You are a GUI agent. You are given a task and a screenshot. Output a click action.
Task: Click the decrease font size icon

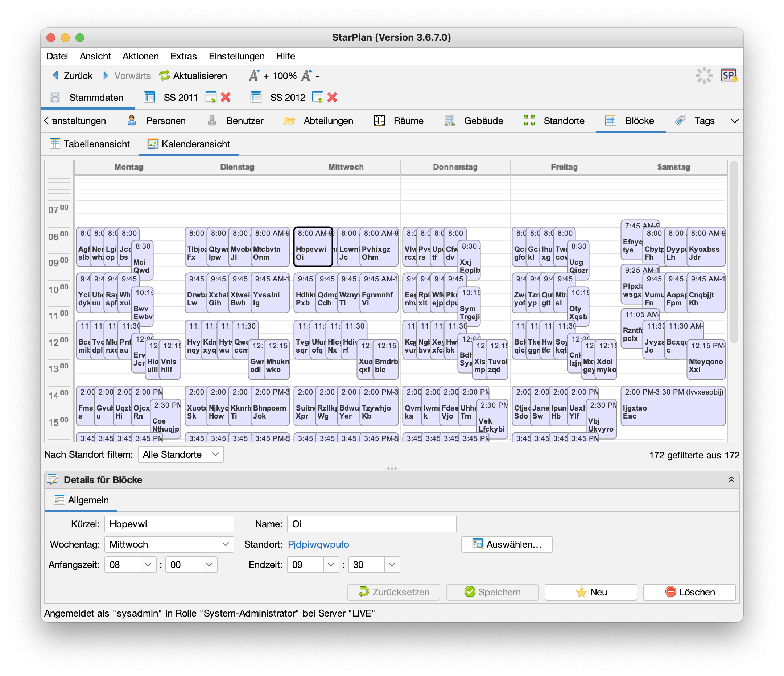coord(306,76)
